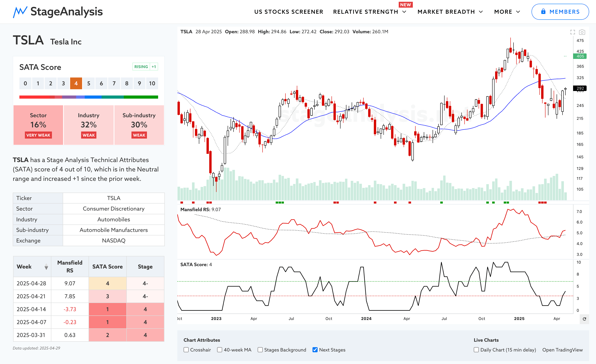The image size is (596, 364).
Task: Click the 2024 timeline label
Action: coord(366,319)
